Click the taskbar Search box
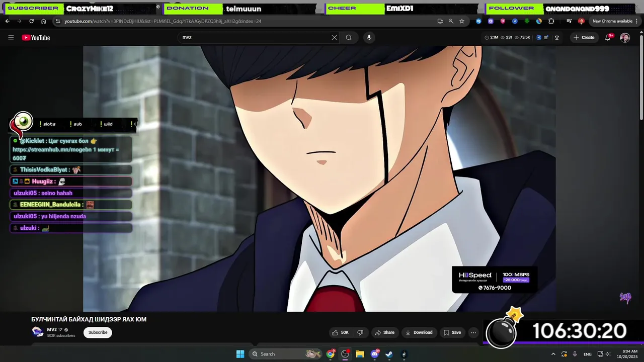The height and width of the screenshot is (362, 644). pyautogui.click(x=285, y=354)
